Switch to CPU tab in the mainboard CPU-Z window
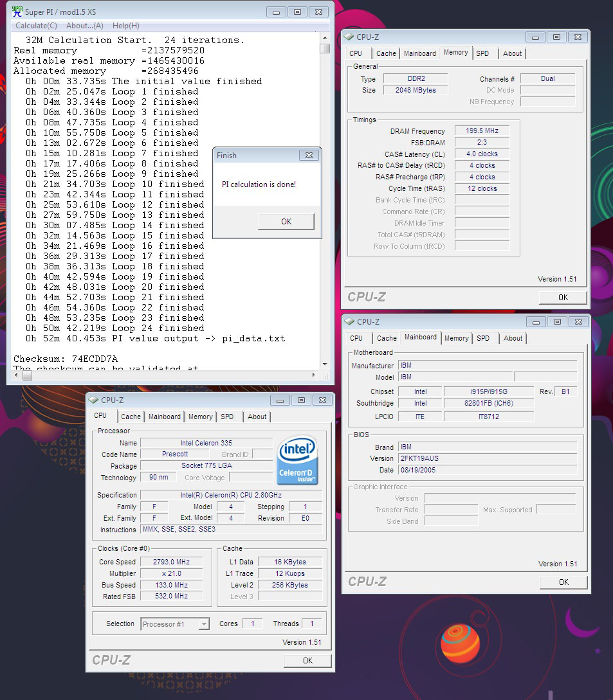 (x=356, y=338)
